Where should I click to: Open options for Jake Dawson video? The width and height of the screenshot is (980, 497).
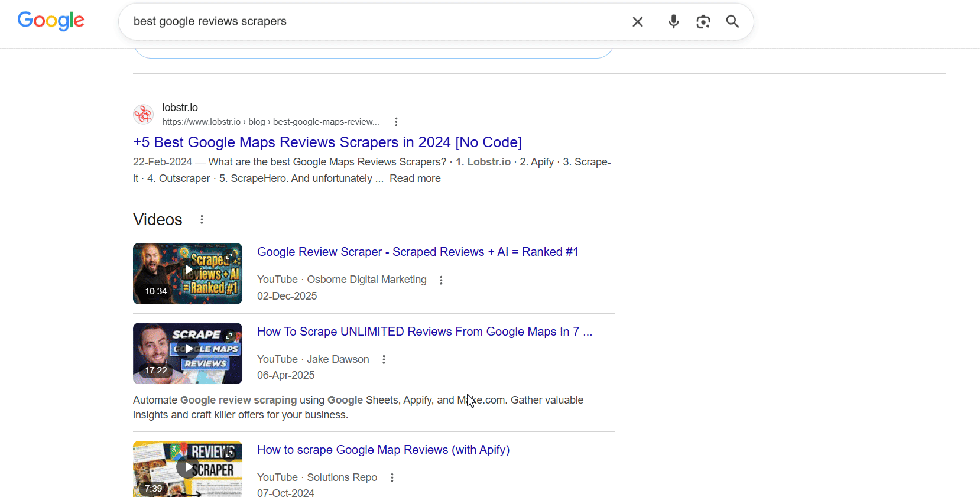coord(384,359)
